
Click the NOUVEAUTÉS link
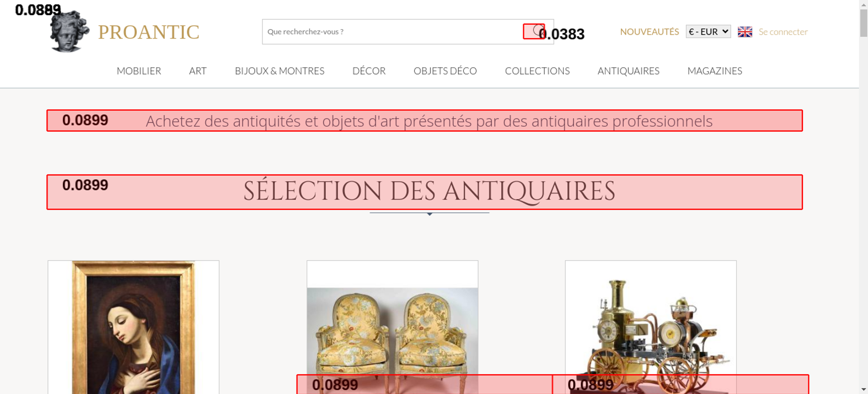649,32
